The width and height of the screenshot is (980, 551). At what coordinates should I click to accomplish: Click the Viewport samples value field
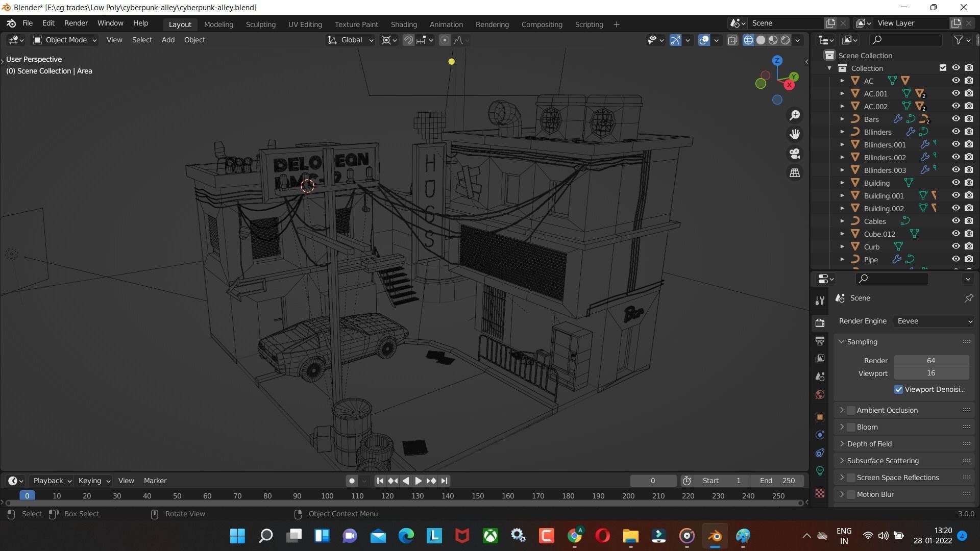click(x=932, y=373)
